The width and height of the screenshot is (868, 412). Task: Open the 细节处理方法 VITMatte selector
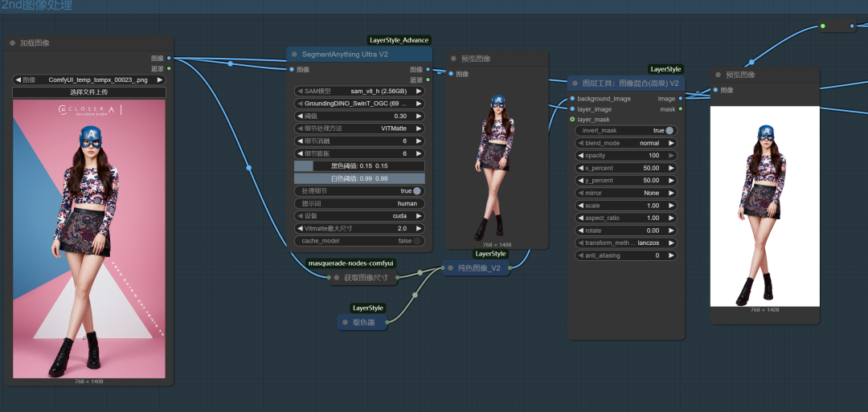pyautogui.click(x=359, y=128)
